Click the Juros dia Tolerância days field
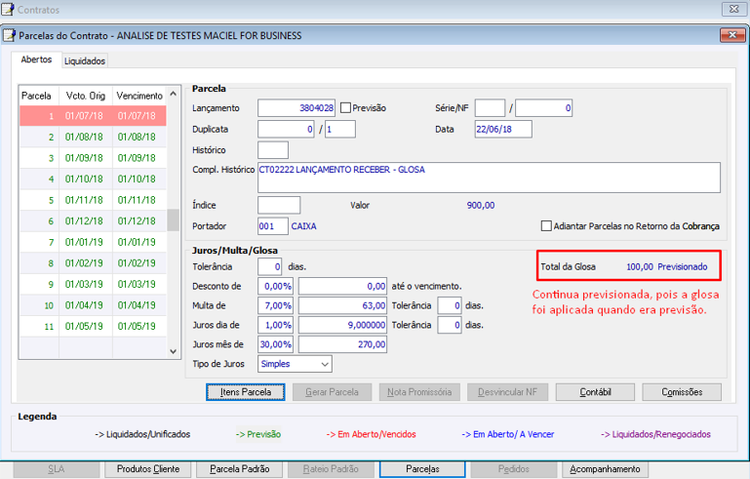Viewport: 750px width, 479px height. (450, 325)
